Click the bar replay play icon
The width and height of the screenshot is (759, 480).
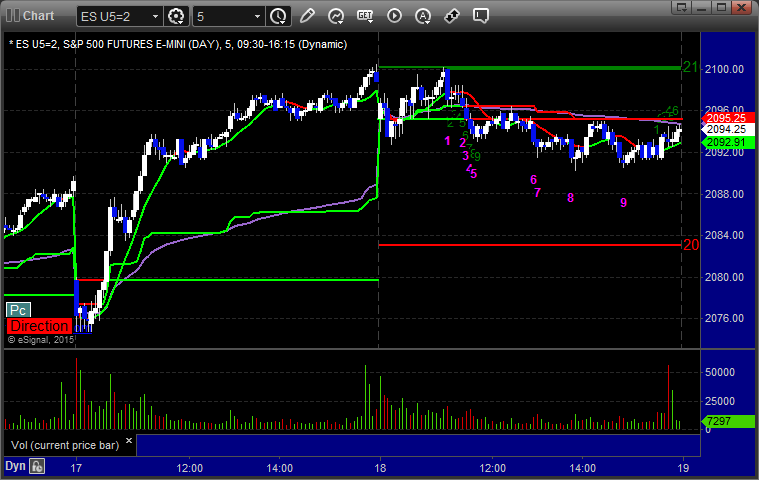[x=394, y=16]
